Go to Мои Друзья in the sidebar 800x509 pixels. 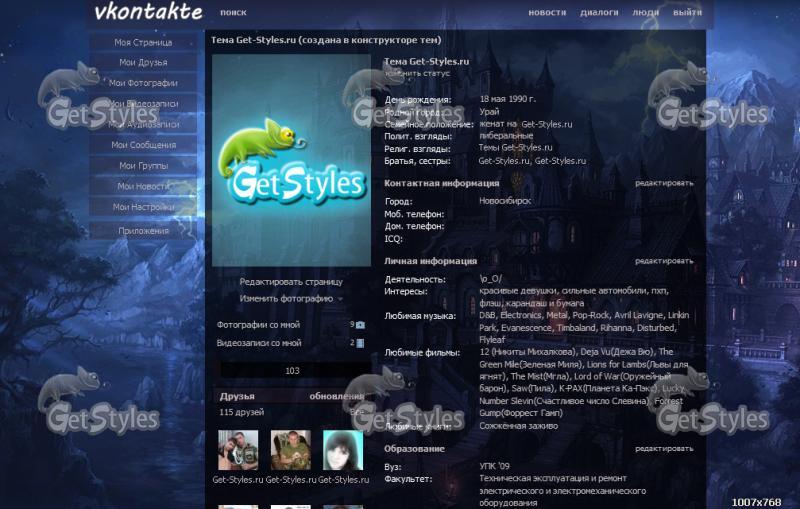[143, 63]
